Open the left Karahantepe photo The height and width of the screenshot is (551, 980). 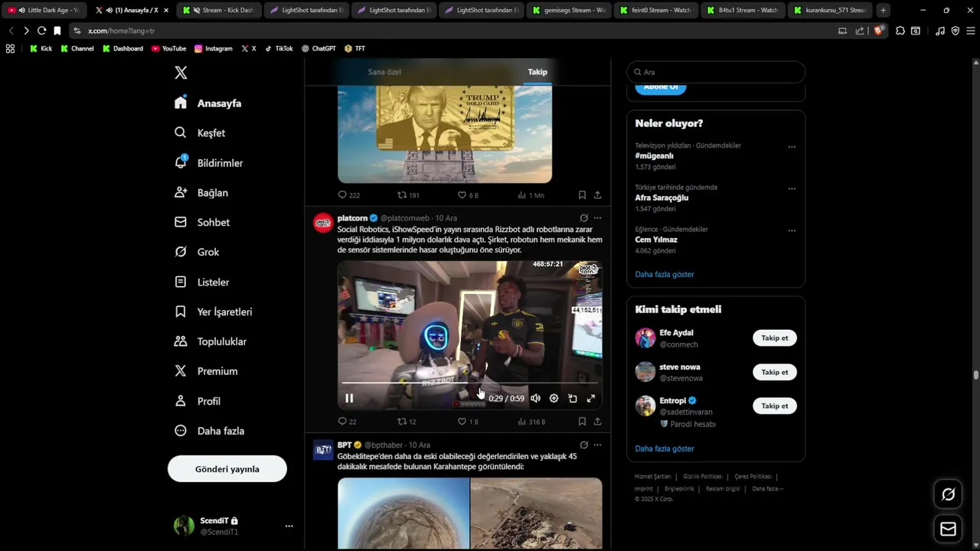click(x=403, y=513)
